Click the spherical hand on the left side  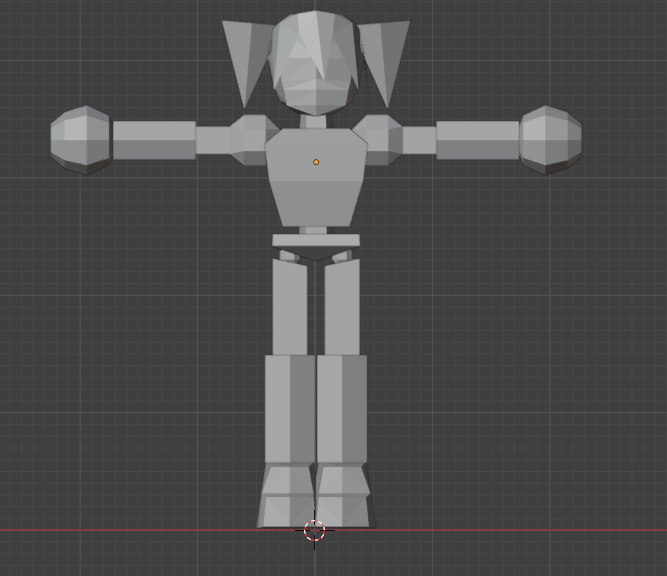pos(82,140)
